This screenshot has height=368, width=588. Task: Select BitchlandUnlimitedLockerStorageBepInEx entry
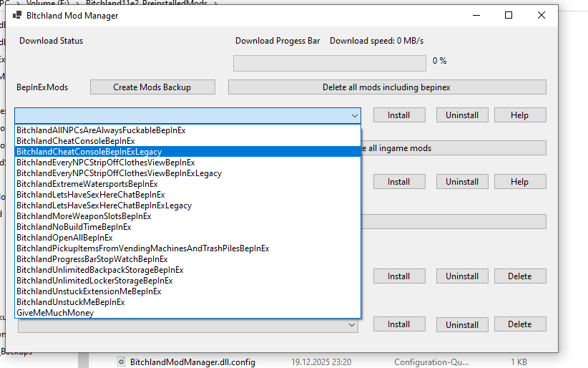(187, 281)
